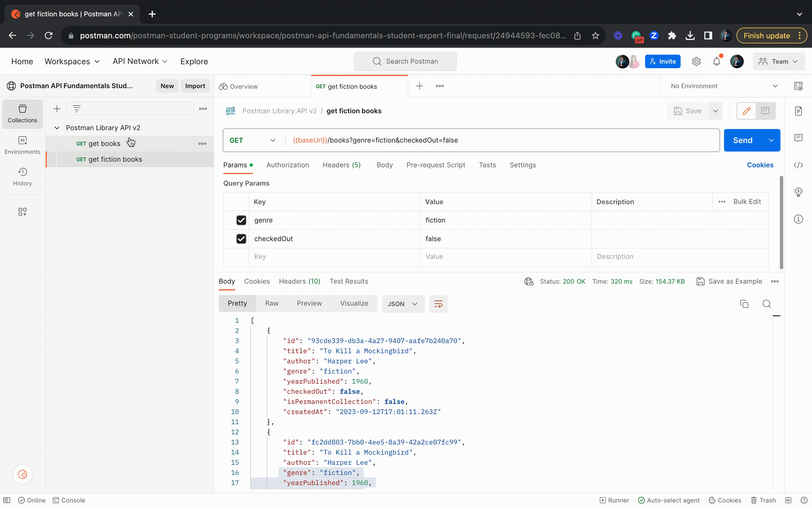Search within the response body
The width and height of the screenshot is (812, 507).
(x=767, y=304)
